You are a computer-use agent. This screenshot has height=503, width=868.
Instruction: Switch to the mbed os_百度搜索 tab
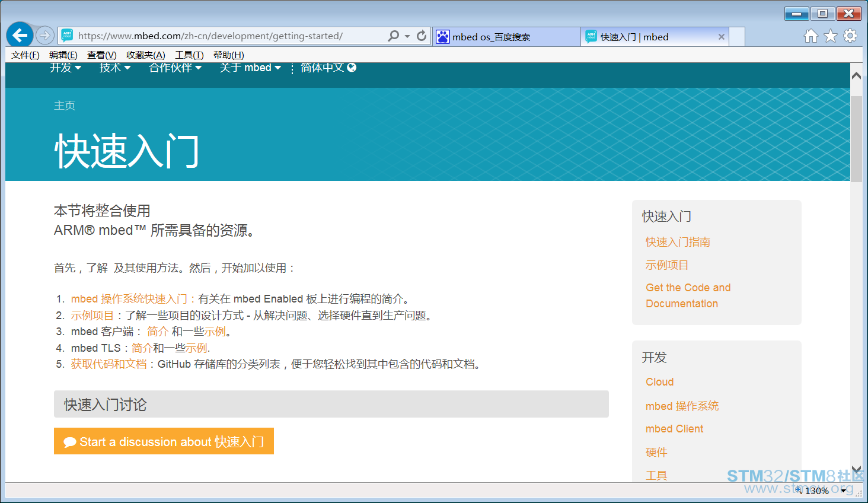point(507,37)
